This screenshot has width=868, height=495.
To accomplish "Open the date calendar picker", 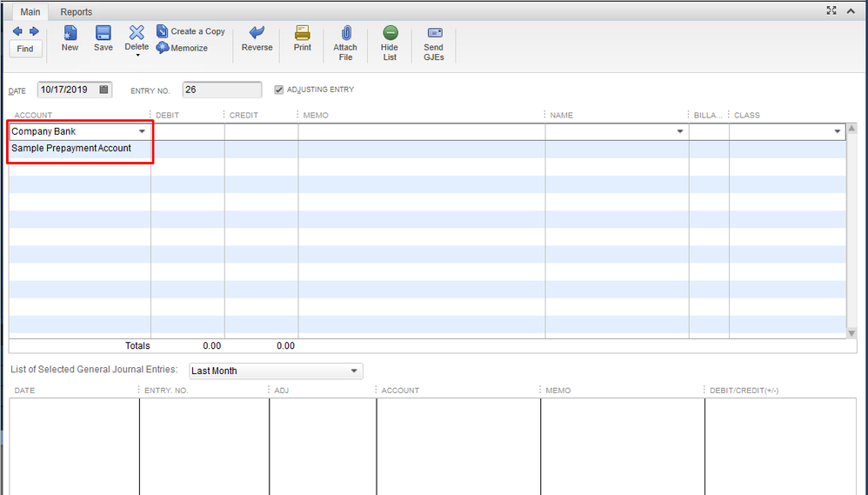I will 103,89.
